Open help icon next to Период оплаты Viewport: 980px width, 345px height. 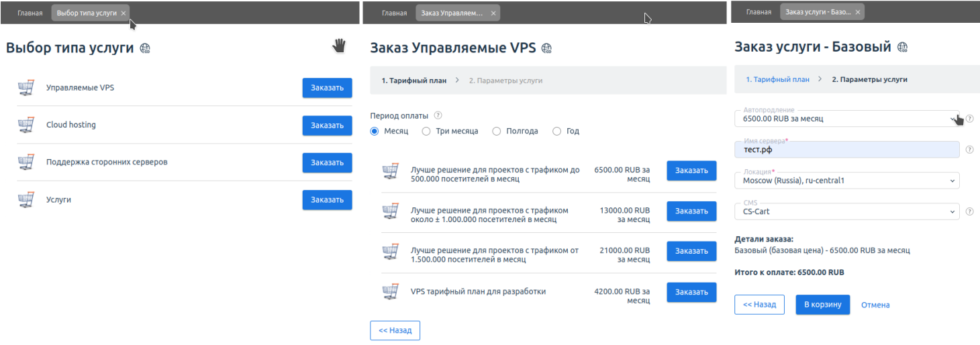click(x=438, y=115)
